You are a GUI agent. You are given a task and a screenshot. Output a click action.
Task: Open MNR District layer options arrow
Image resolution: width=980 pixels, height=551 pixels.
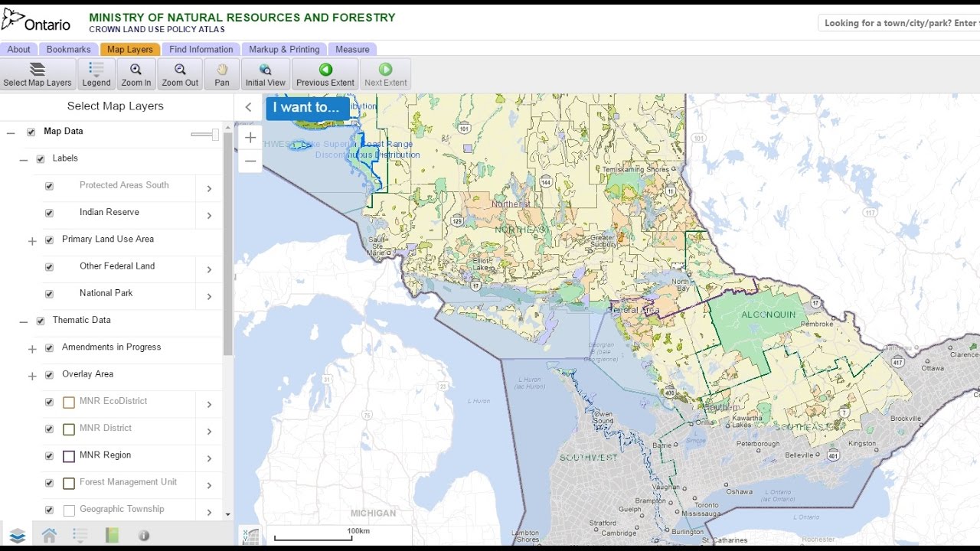tap(209, 432)
